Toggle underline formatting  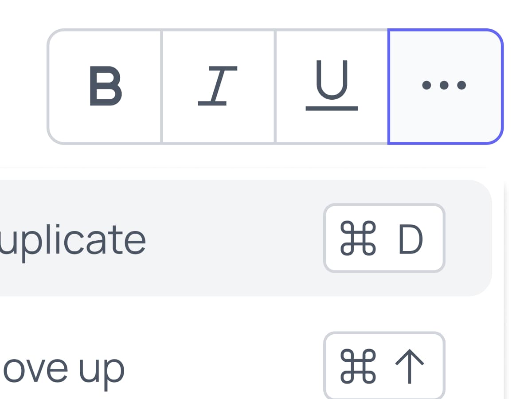pos(332,86)
